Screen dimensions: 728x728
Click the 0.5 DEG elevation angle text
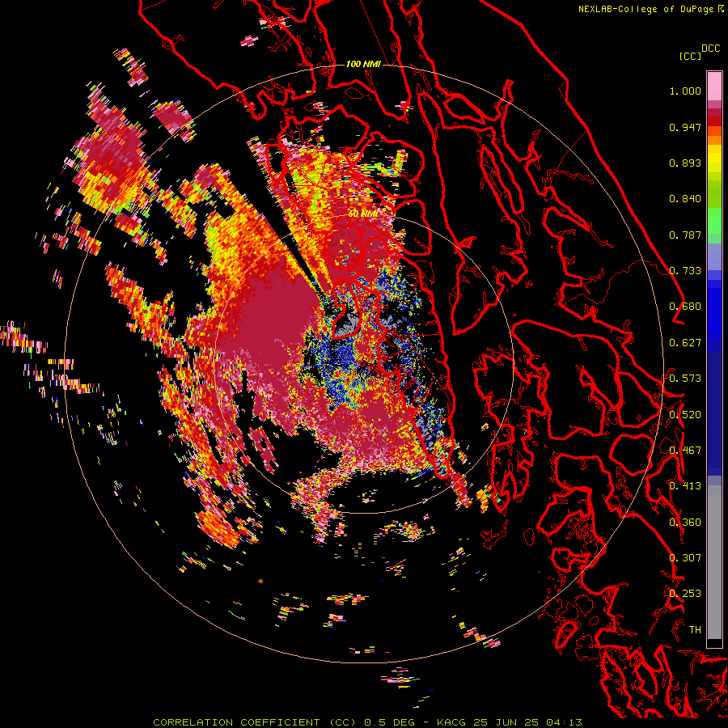click(x=389, y=722)
